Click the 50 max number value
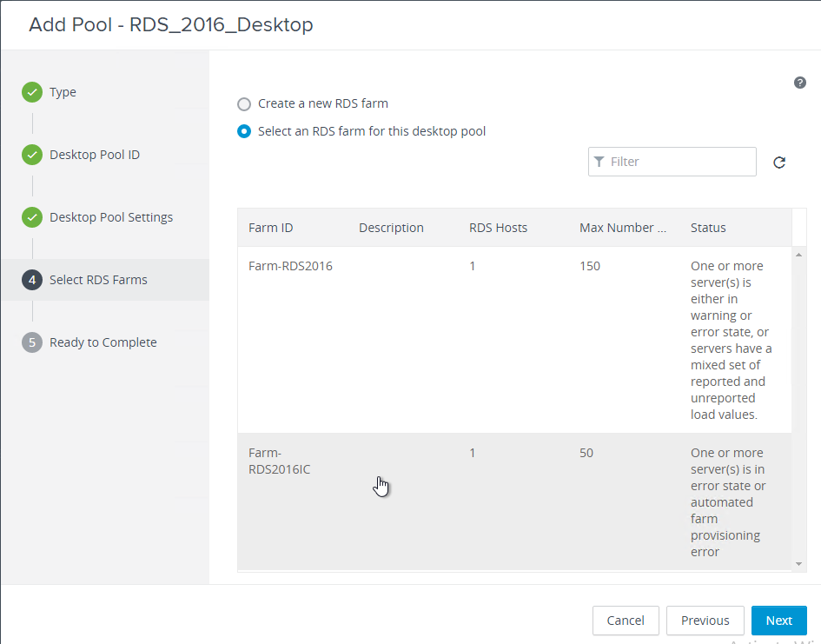 [586, 453]
